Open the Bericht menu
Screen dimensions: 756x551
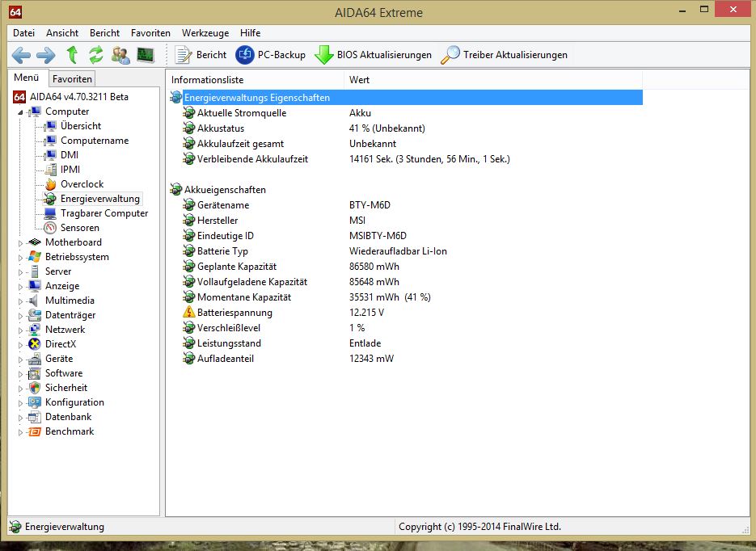coord(104,33)
